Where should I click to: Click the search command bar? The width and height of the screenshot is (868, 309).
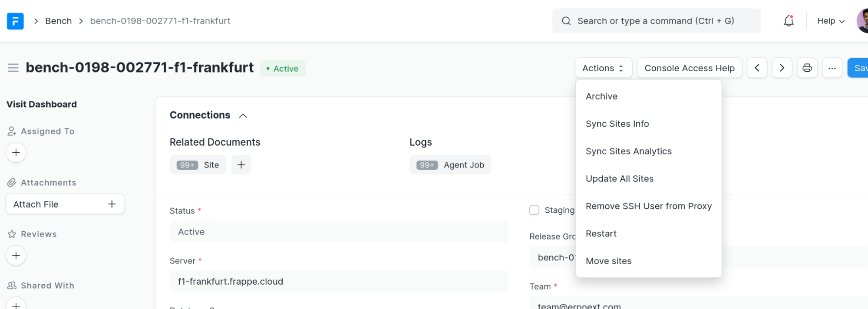point(656,21)
